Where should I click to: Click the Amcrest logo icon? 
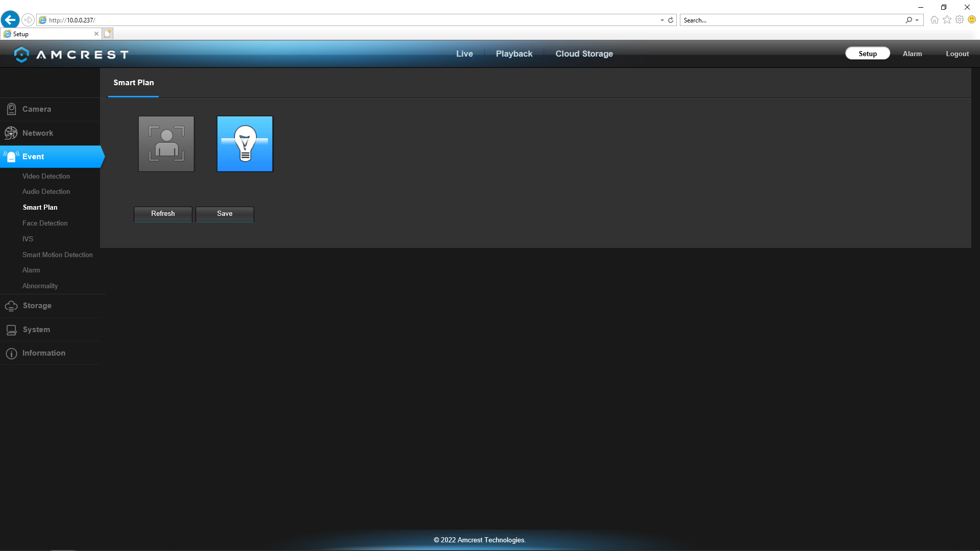tap(21, 54)
